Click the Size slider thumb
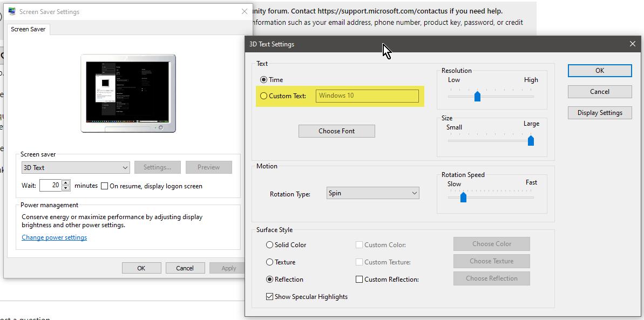This screenshot has height=320, width=644. (x=531, y=140)
